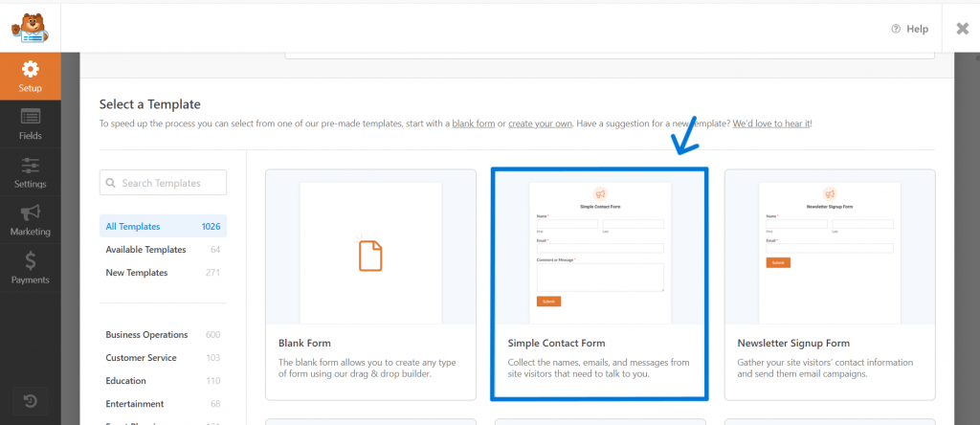The height and width of the screenshot is (425, 980).
Task: Click the 64 count beside Available Templates
Action: (x=215, y=250)
